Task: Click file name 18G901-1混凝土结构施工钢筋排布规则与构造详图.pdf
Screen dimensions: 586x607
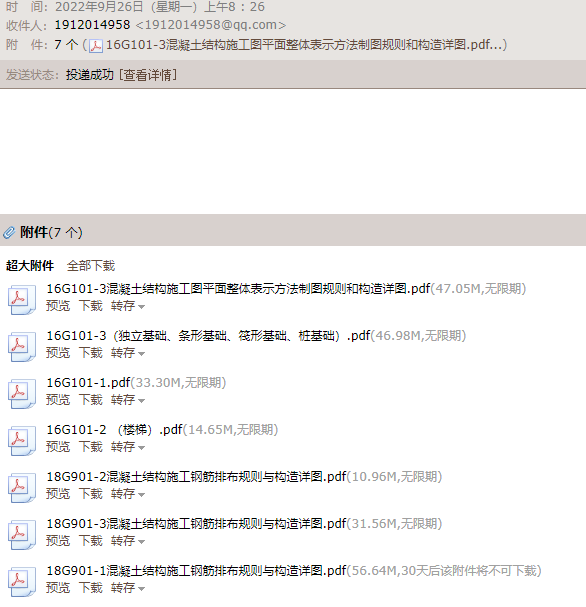Action: pyautogui.click(x=196, y=571)
